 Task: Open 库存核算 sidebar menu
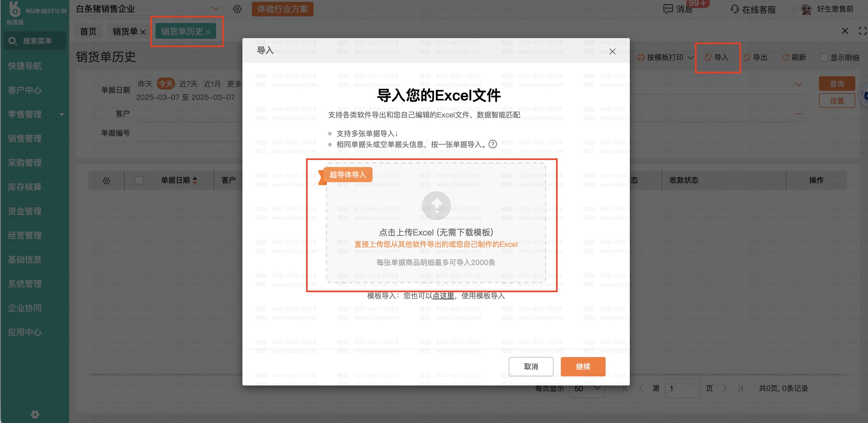coord(25,187)
